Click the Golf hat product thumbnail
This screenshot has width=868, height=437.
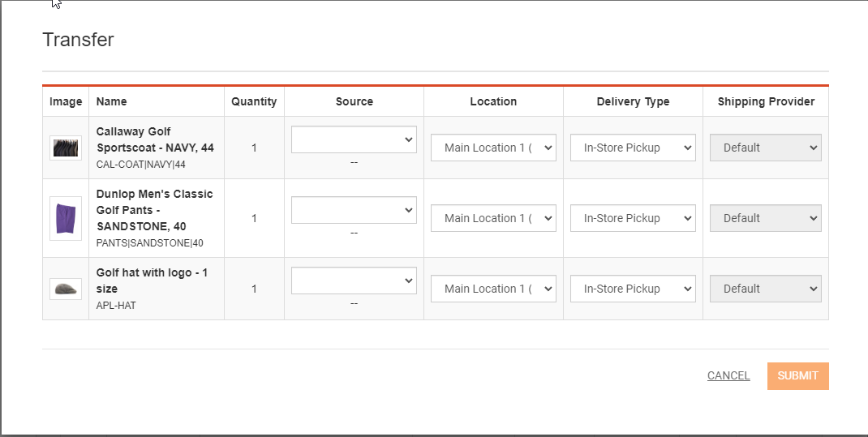click(x=66, y=289)
